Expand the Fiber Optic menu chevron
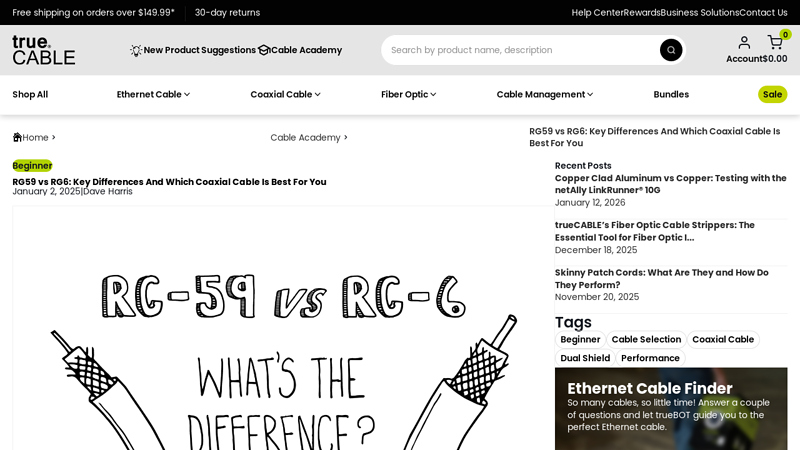Viewport: 800px width, 450px height. 433,94
